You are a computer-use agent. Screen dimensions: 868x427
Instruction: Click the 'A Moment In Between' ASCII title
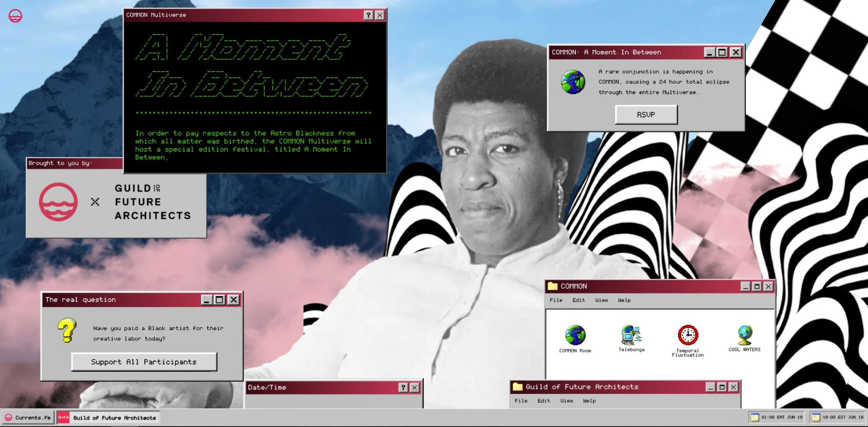(x=251, y=65)
